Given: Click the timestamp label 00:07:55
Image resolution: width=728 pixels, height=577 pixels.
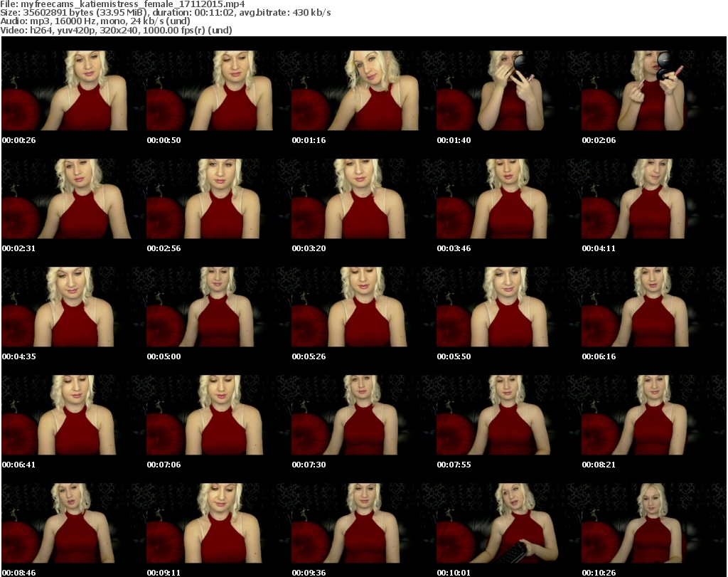Looking at the screenshot, I should (x=454, y=465).
